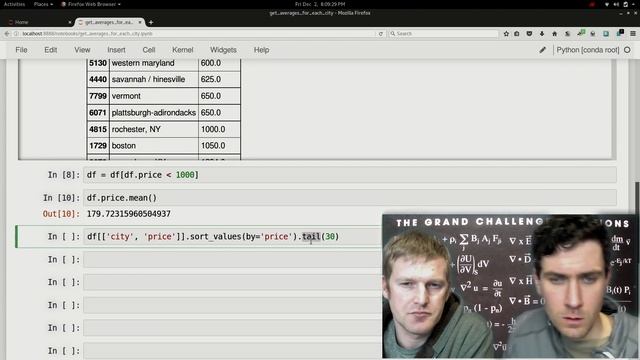The image size is (640, 360).
Task: Open the Jupyter File menu
Action: pyautogui.click(x=21, y=50)
